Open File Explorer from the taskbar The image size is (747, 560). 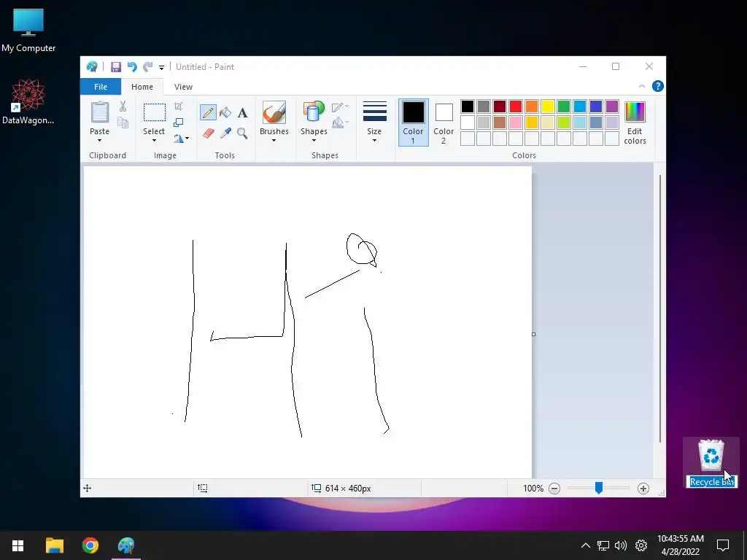tap(54, 545)
